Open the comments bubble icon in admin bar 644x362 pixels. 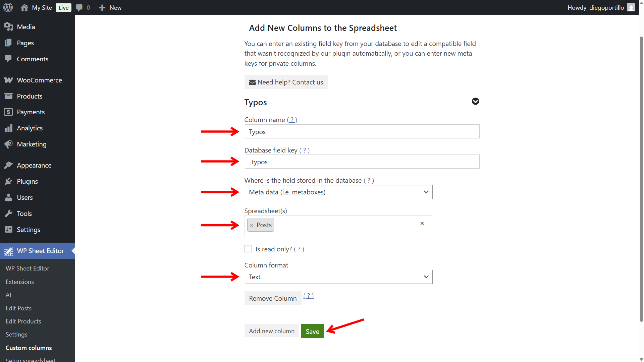[79, 7]
